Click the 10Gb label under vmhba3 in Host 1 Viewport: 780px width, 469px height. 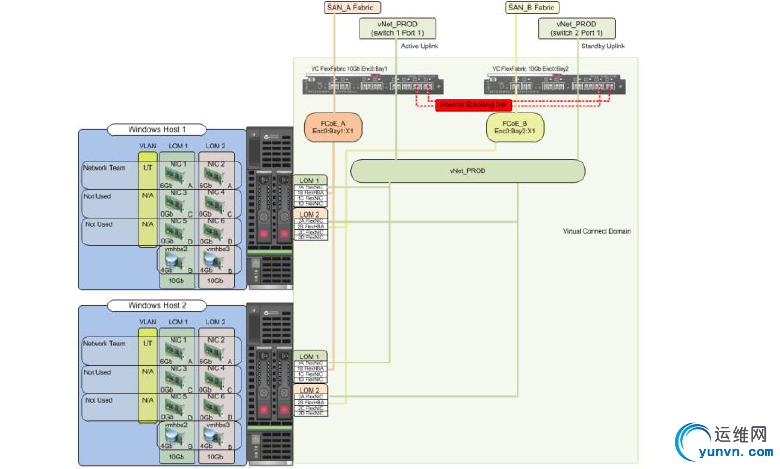[x=215, y=281]
